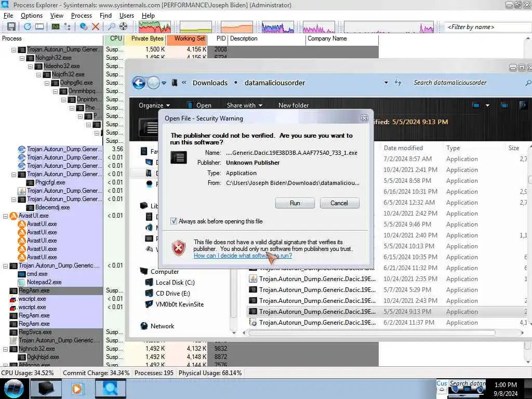Open the address bar history dropdown arrow
532x399 pixels.
coord(386,83)
